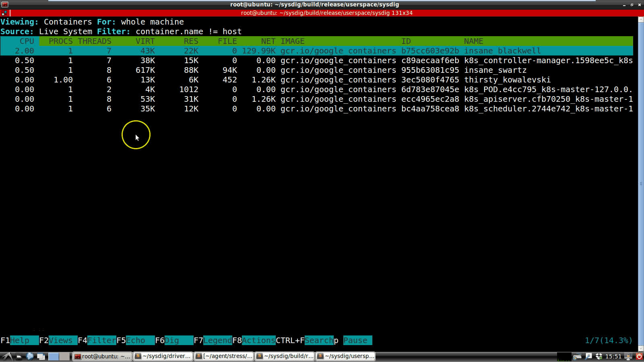Click the 129.99K NET value
The height and width of the screenshot is (362, 644).
point(259,51)
